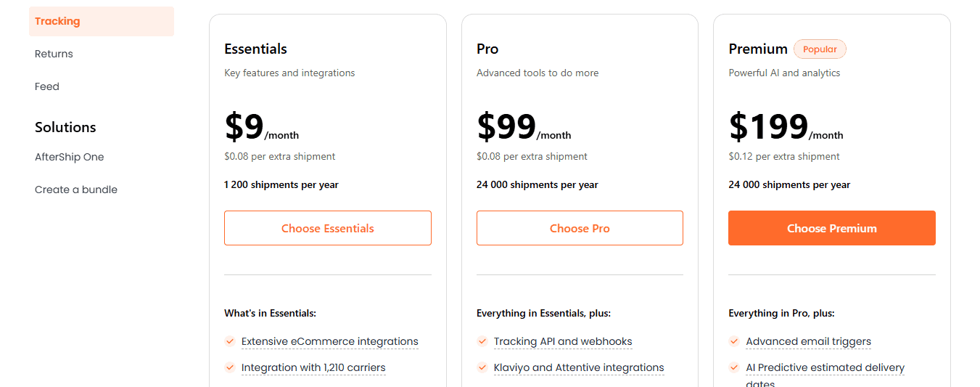The image size is (980, 387).
Task: Click the Popular badge next to Premium
Action: [x=820, y=49]
